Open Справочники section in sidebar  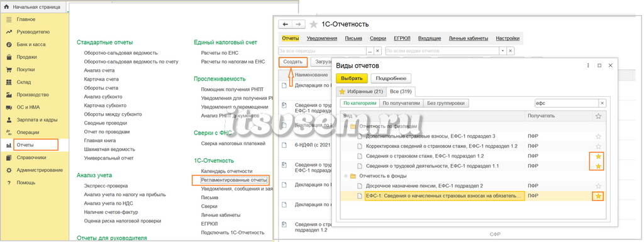[x=31, y=158]
